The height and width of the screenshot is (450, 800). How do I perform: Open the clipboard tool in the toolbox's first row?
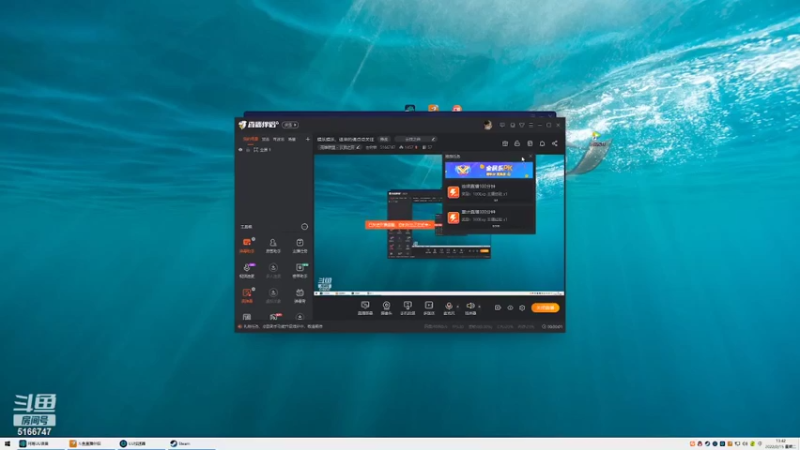click(299, 245)
